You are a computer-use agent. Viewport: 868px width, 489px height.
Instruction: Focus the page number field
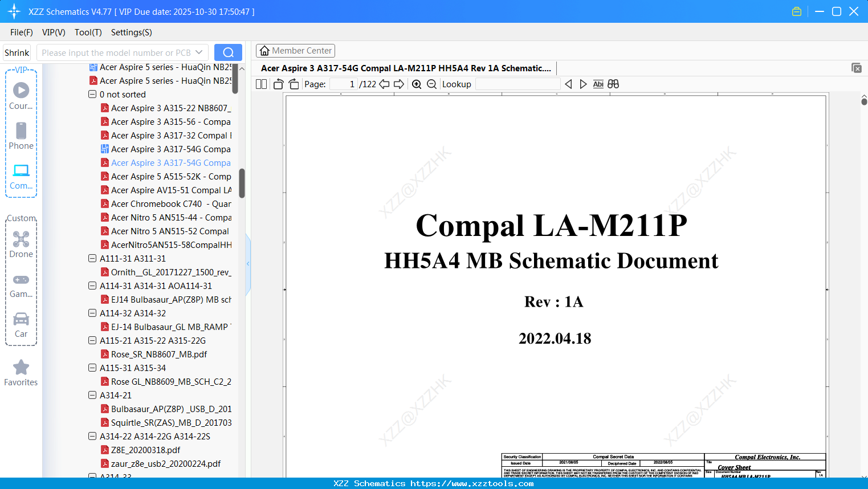(x=344, y=84)
